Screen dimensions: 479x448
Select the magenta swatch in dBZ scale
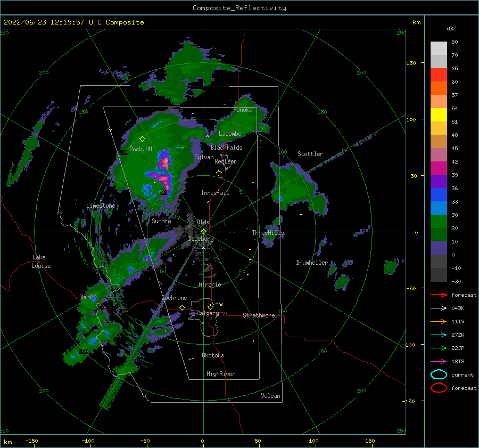click(439, 168)
